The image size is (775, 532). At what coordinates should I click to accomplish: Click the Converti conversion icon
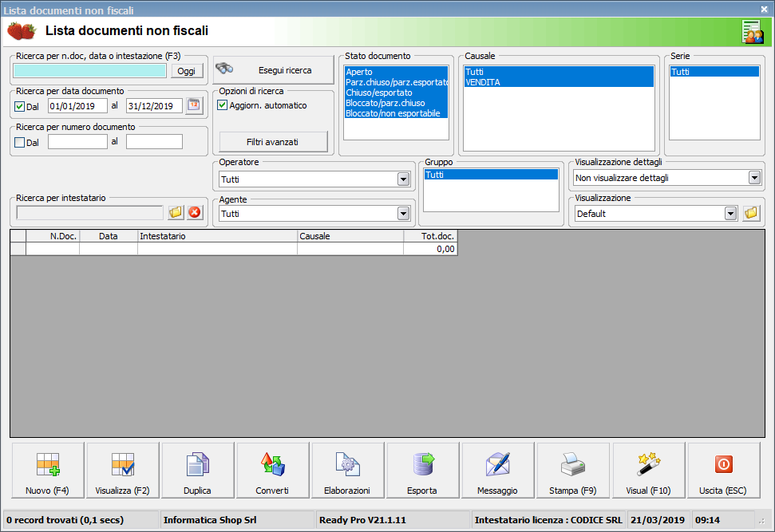[x=272, y=464]
